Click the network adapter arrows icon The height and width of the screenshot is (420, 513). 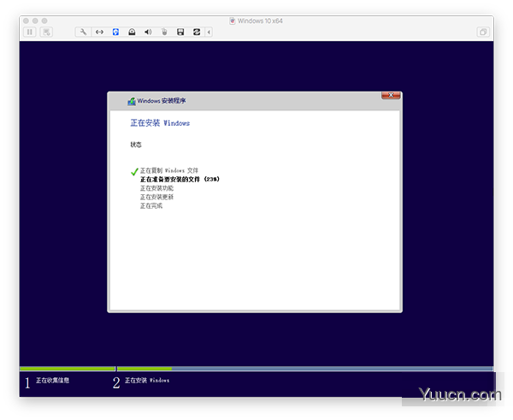[99, 32]
